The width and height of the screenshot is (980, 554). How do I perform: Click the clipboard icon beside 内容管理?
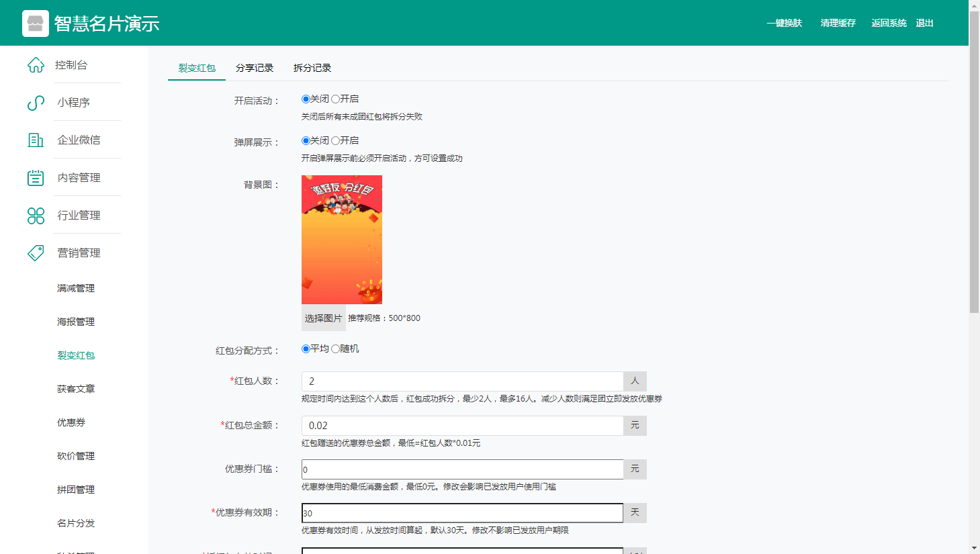pos(36,177)
